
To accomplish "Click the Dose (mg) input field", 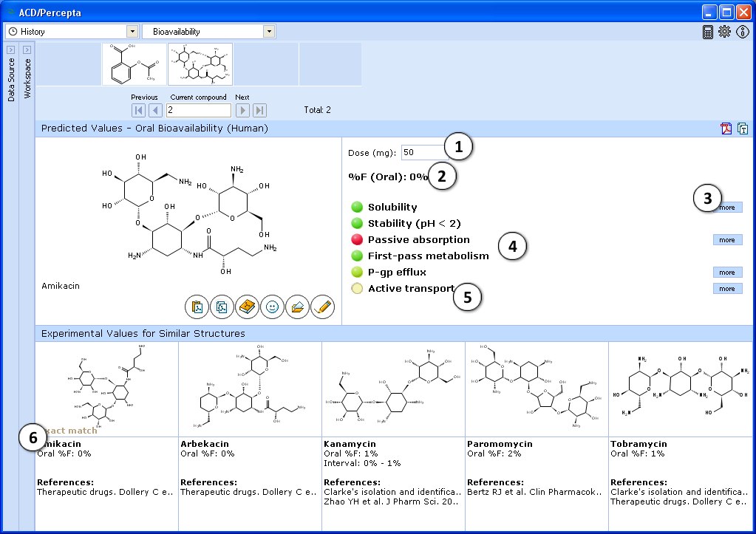I will (x=423, y=153).
